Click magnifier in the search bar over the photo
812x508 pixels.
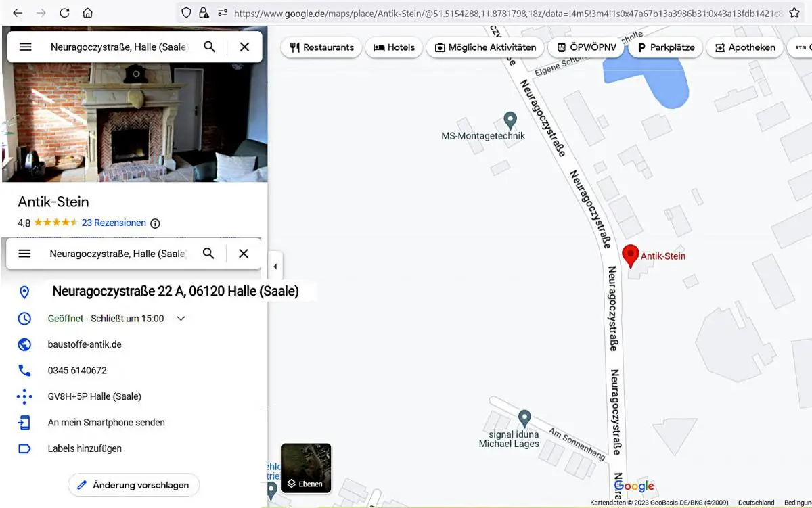coord(210,47)
